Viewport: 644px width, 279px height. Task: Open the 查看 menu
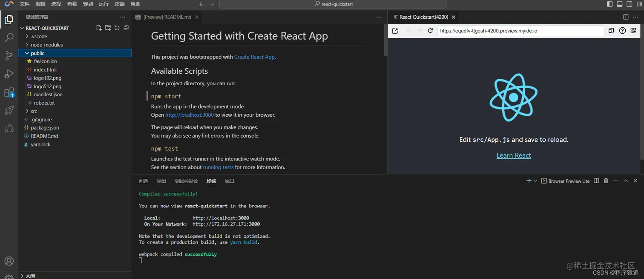point(72,4)
